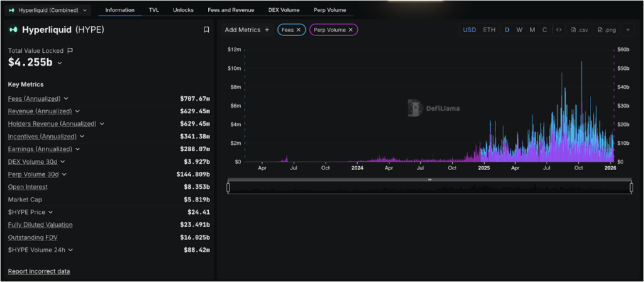
Task: Remove the Fees metric chip
Action: pyautogui.click(x=299, y=30)
